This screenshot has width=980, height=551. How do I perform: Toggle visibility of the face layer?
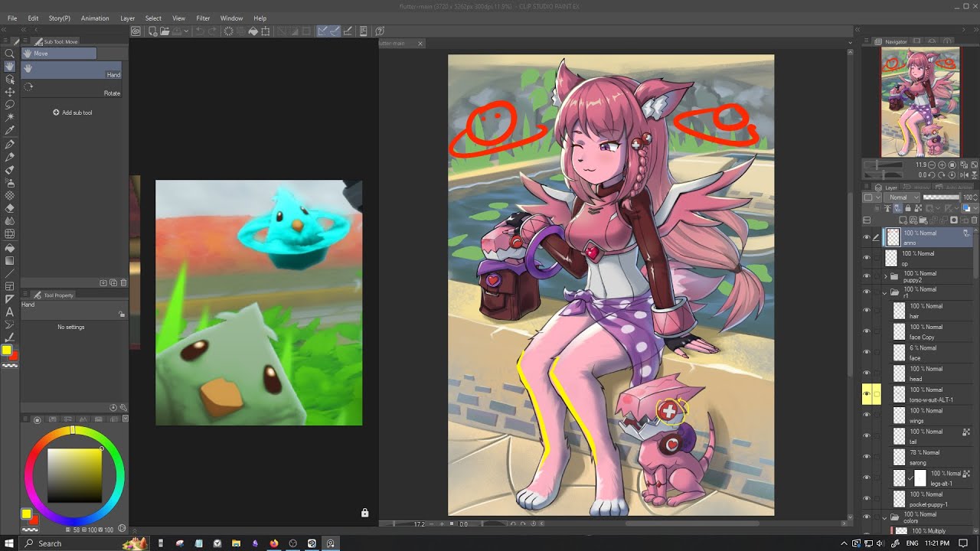click(867, 352)
